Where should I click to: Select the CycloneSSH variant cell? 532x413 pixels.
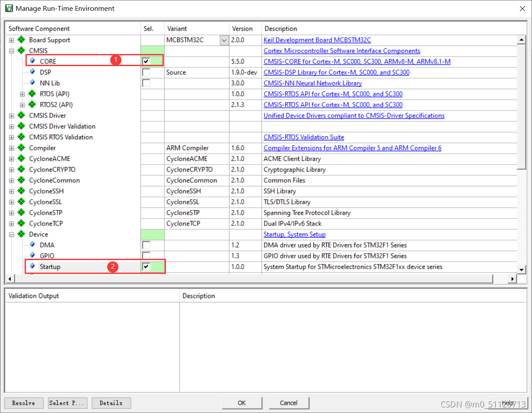[x=197, y=191]
